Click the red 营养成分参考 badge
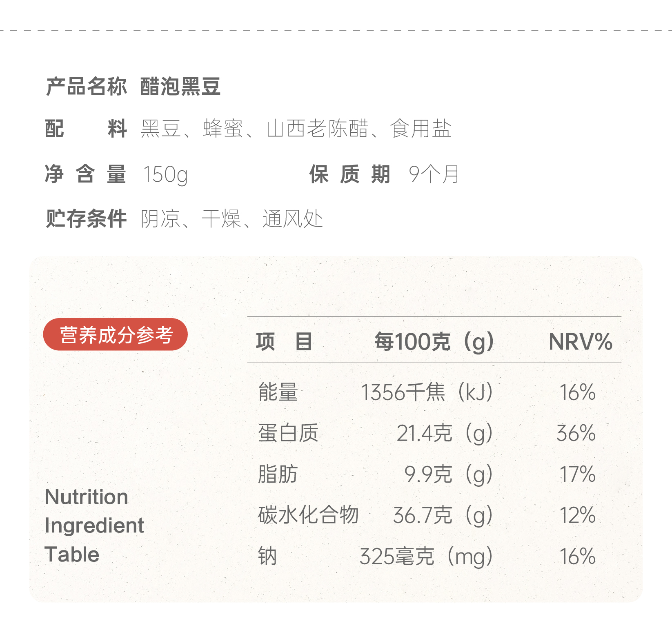This screenshot has height=628, width=672. 116,334
